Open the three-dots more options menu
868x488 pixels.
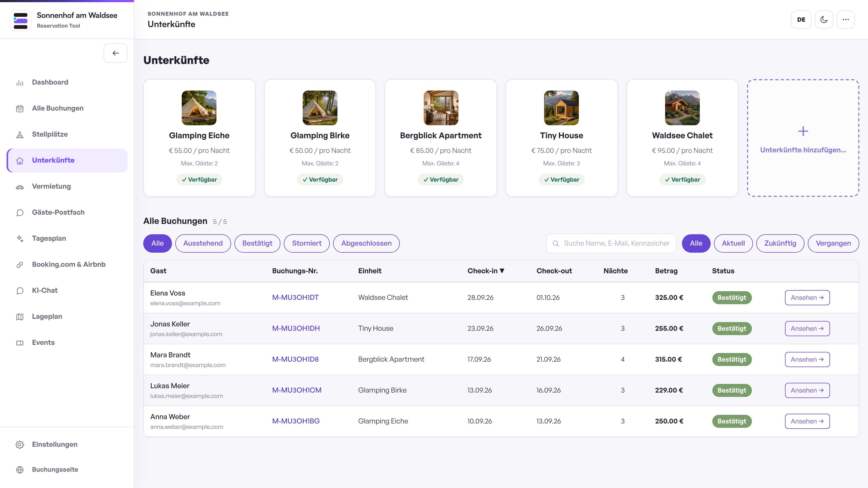tap(845, 20)
